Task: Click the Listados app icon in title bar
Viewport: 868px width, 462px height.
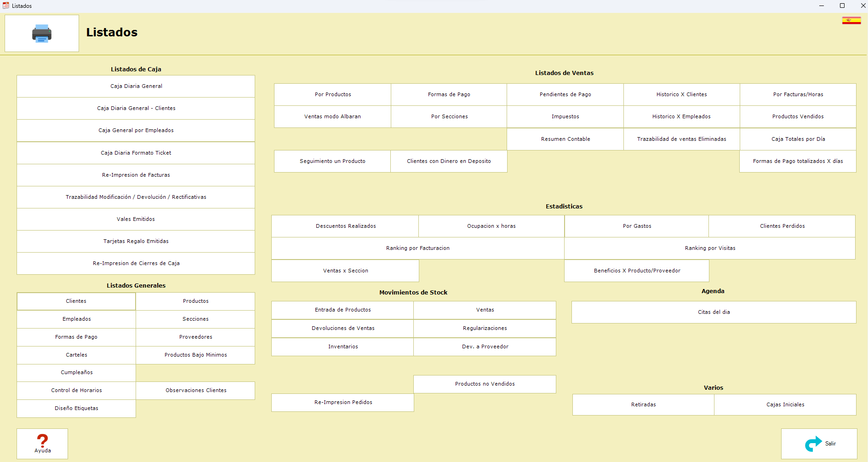Action: point(6,6)
